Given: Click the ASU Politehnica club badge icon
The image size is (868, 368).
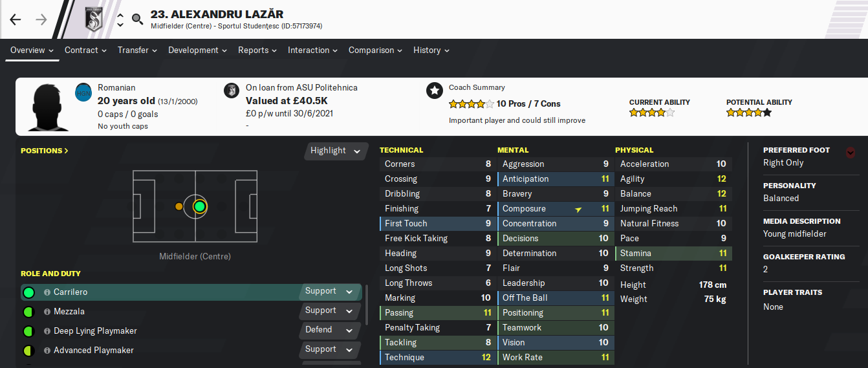Looking at the screenshot, I should pyautogui.click(x=232, y=91).
